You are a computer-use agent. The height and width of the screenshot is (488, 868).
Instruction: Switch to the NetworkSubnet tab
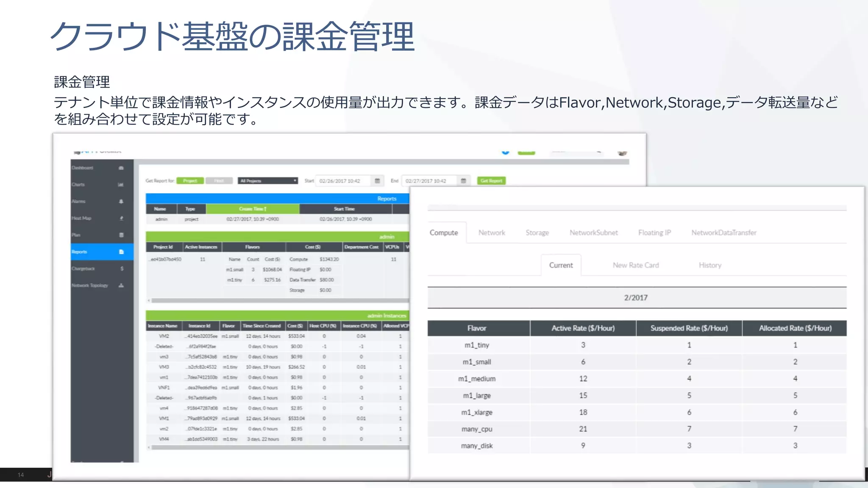tap(593, 233)
